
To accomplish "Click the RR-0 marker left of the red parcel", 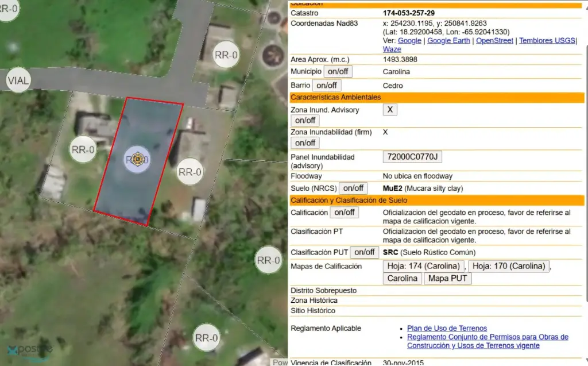I will click(83, 150).
